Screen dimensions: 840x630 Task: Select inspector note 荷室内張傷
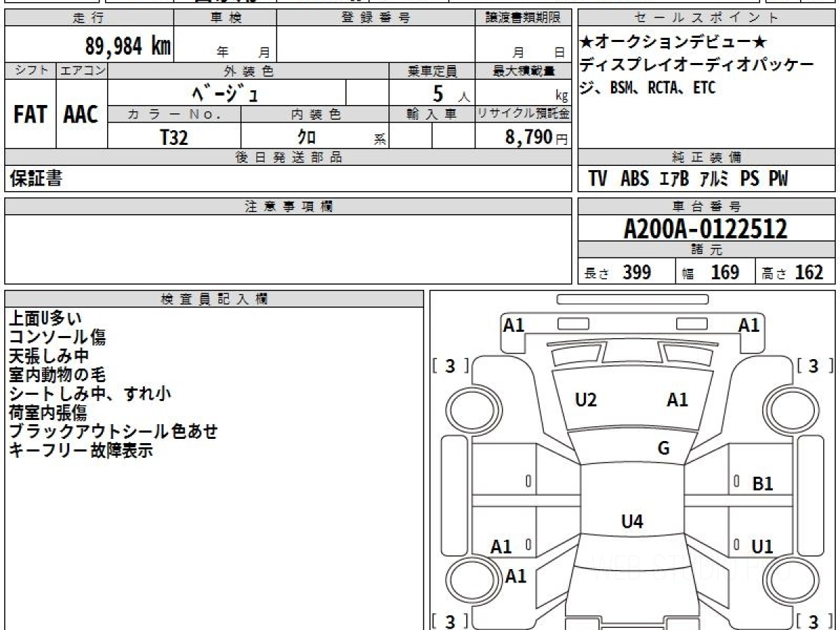pos(48,413)
